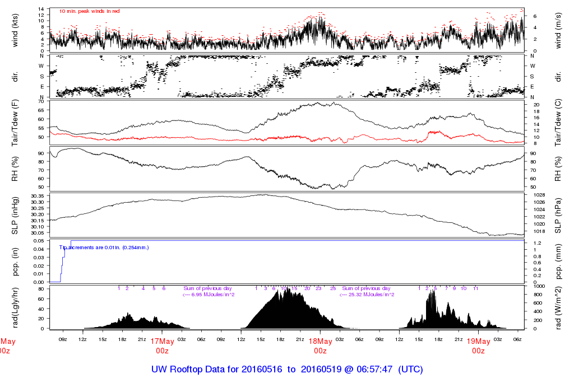
Task: Select the 'rad(Lgly/hr)' axis label
Action: coord(15,307)
